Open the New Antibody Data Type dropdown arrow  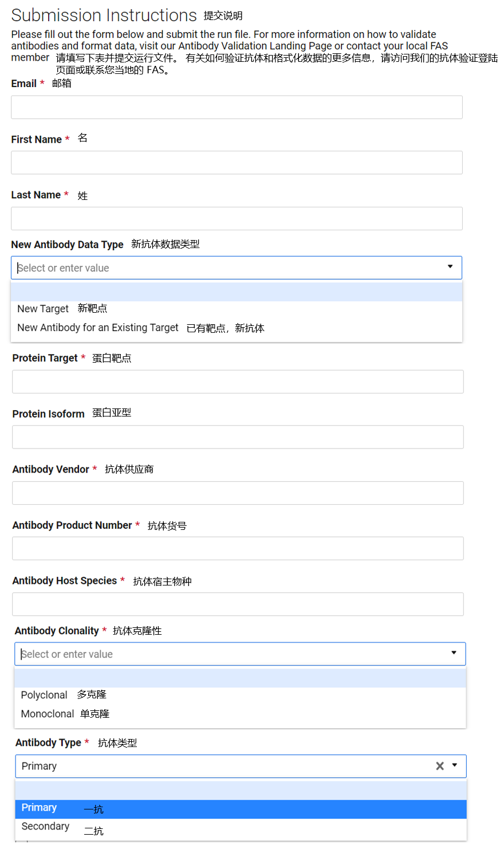450,267
